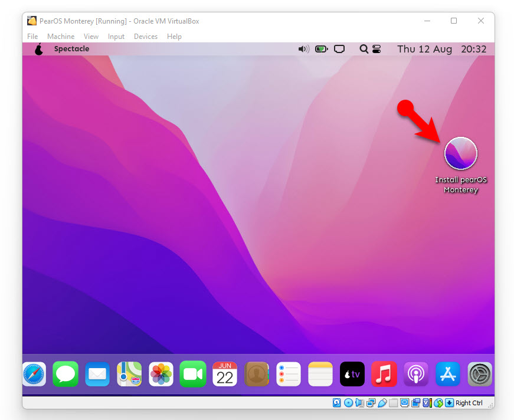Click the pear logo menu in the top bar
This screenshot has height=420, width=514.
click(39, 49)
